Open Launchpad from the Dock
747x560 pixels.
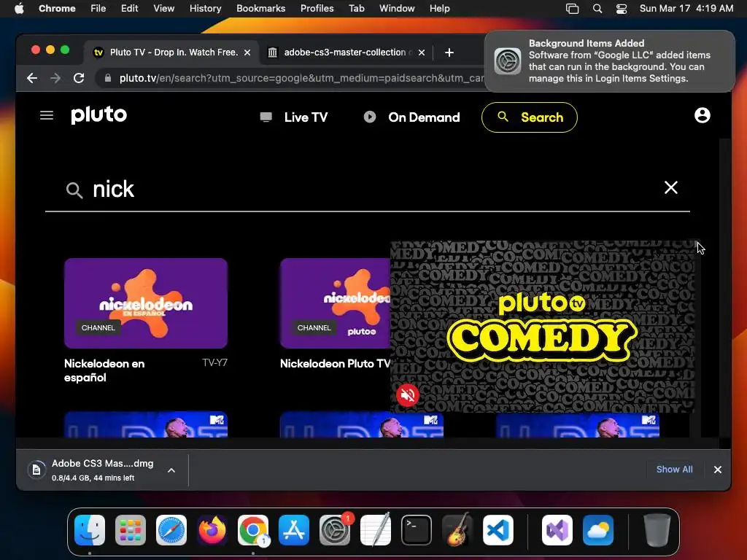tap(131, 530)
